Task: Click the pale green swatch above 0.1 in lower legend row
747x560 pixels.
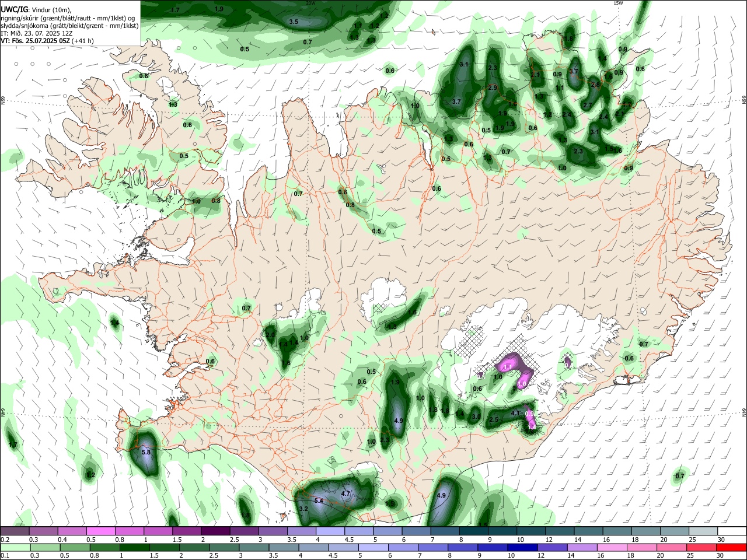Action: tap(15, 548)
